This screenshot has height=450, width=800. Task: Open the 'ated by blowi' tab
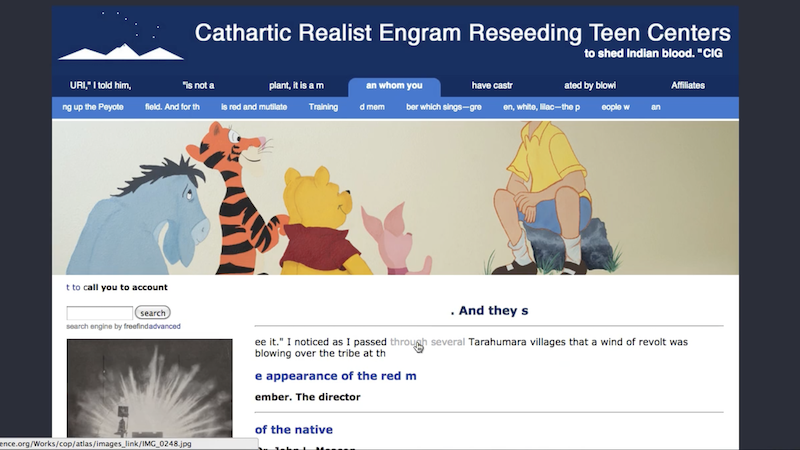click(590, 86)
